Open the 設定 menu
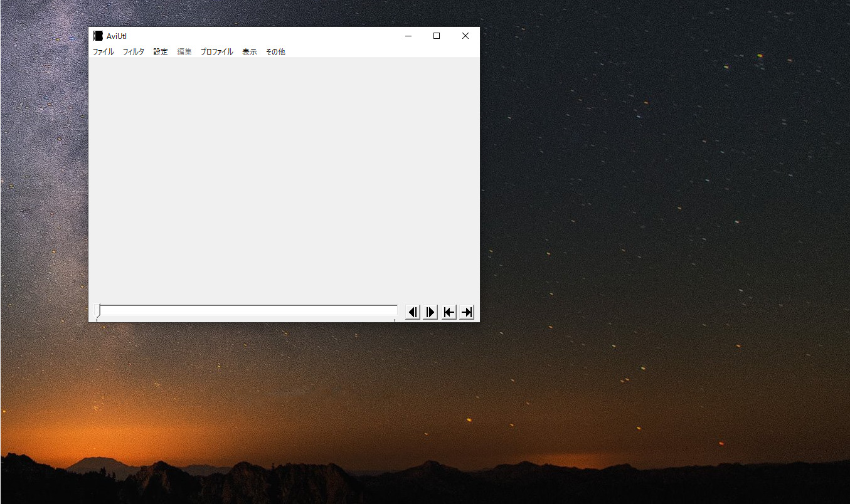Viewport: 850px width, 504px height. pos(161,52)
